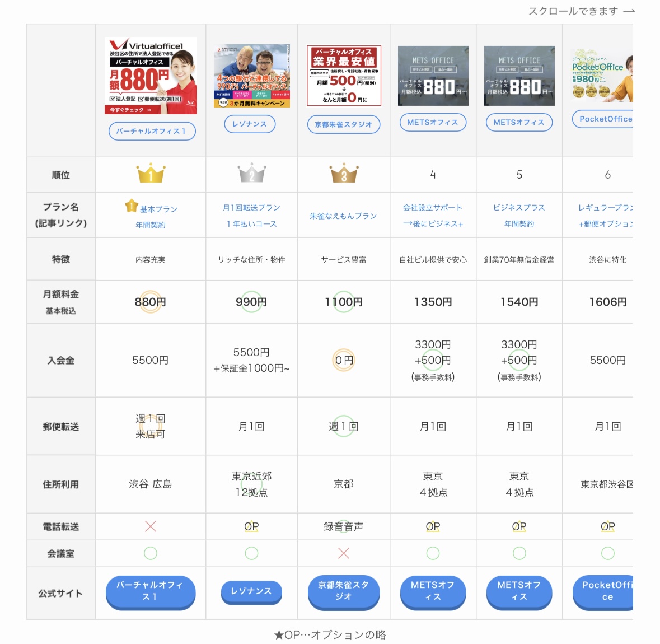This screenshot has width=660, height=644.
Task: Click the small gold badge beside 基本プラン
Action: pos(132,206)
